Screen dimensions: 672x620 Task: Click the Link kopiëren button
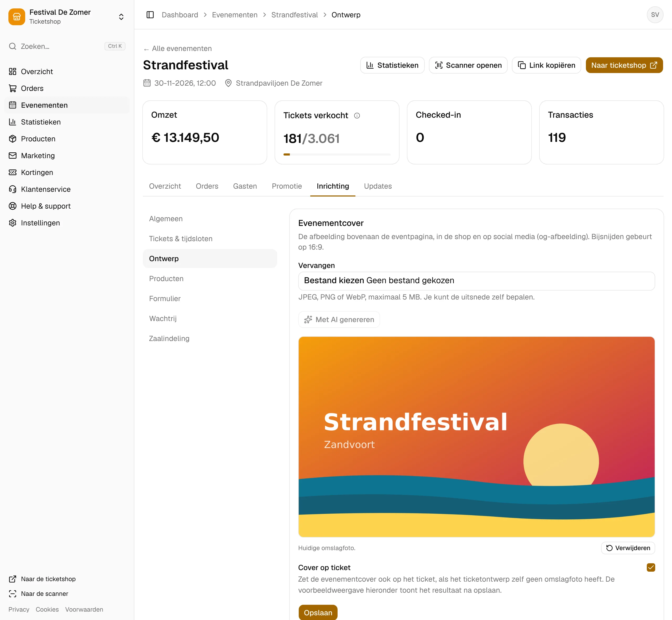click(546, 65)
